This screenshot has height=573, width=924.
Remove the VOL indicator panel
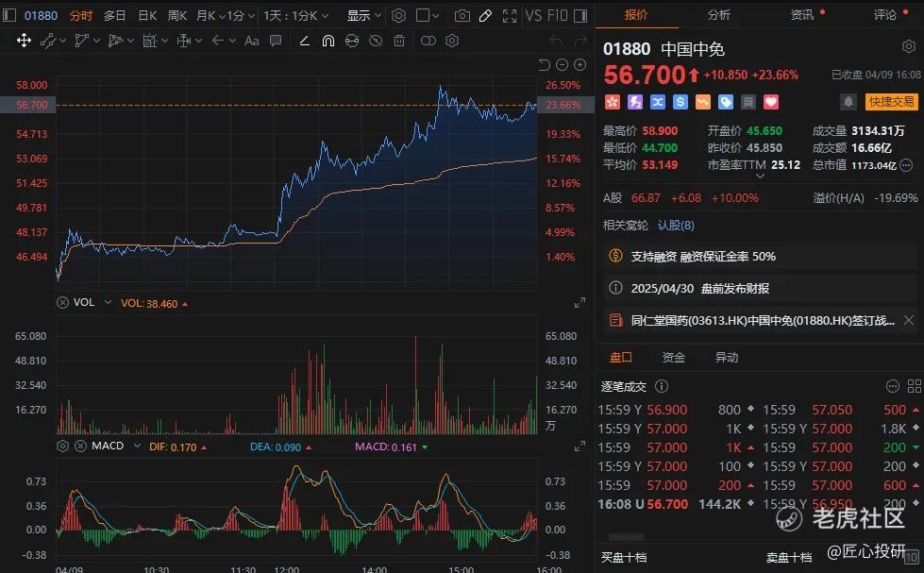62,302
